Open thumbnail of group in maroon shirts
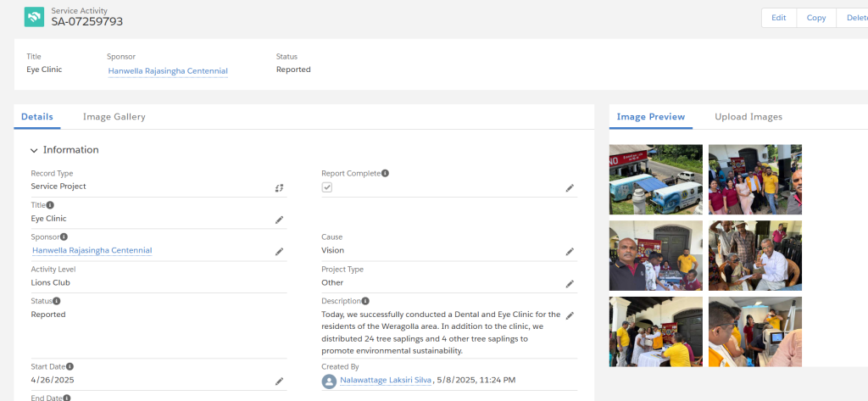This screenshot has height=401, width=868. pyautogui.click(x=755, y=180)
